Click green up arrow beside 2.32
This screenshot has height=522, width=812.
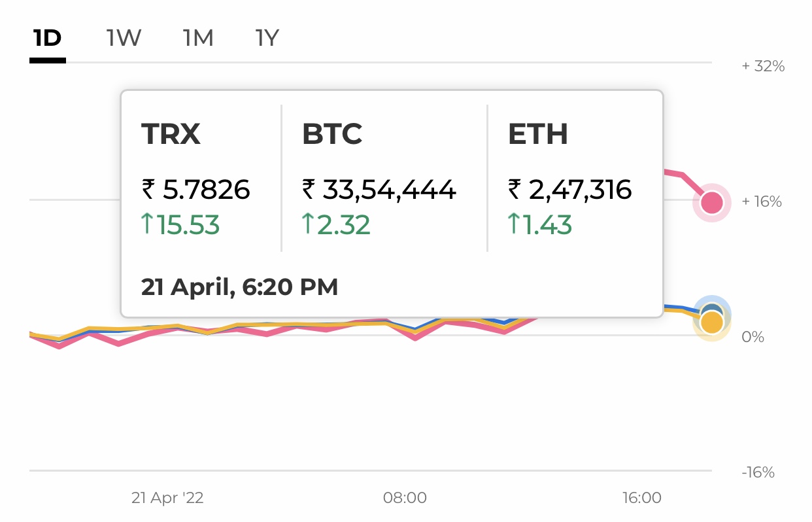tap(307, 225)
